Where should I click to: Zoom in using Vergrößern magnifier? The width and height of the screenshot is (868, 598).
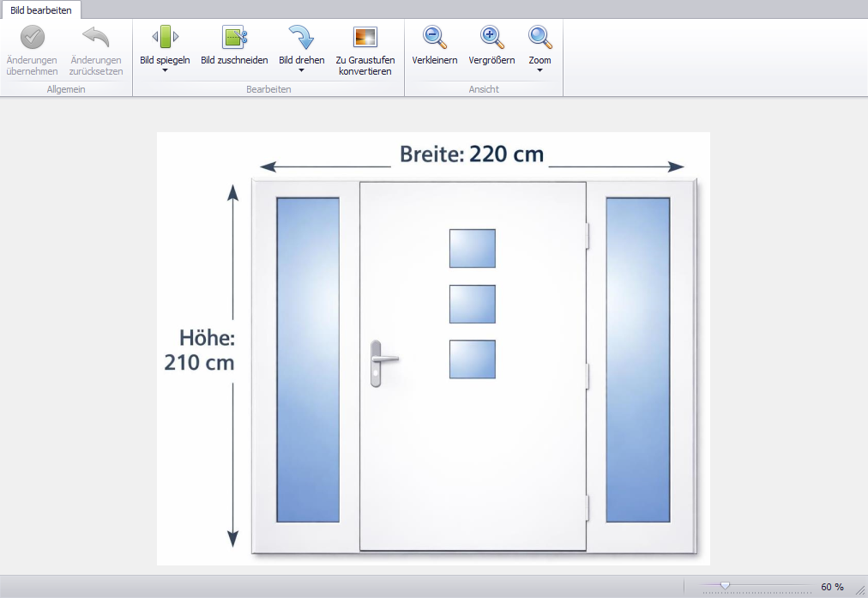(491, 38)
